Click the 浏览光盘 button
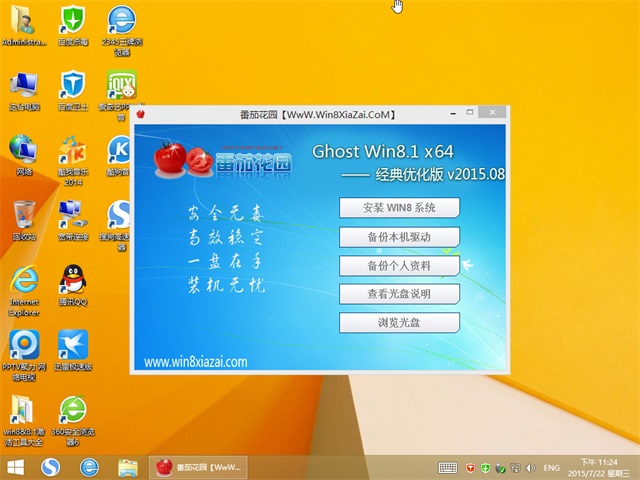This screenshot has height=480, width=640. click(399, 323)
